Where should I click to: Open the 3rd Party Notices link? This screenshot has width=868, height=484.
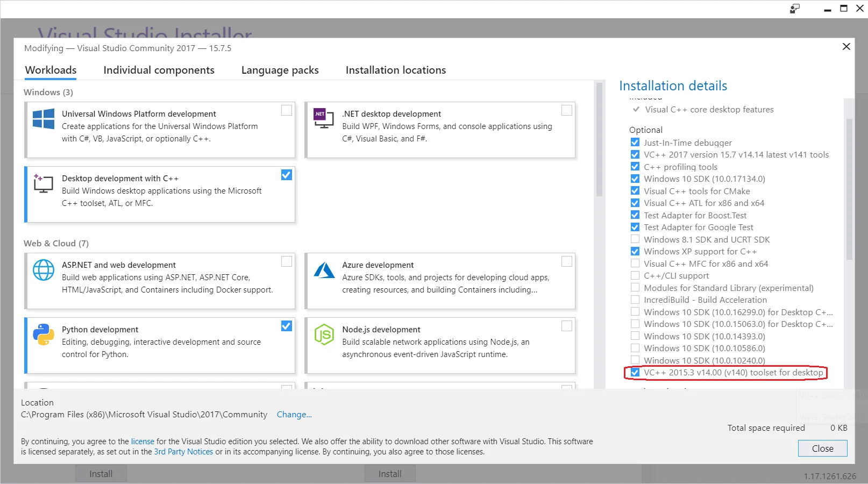click(x=183, y=452)
